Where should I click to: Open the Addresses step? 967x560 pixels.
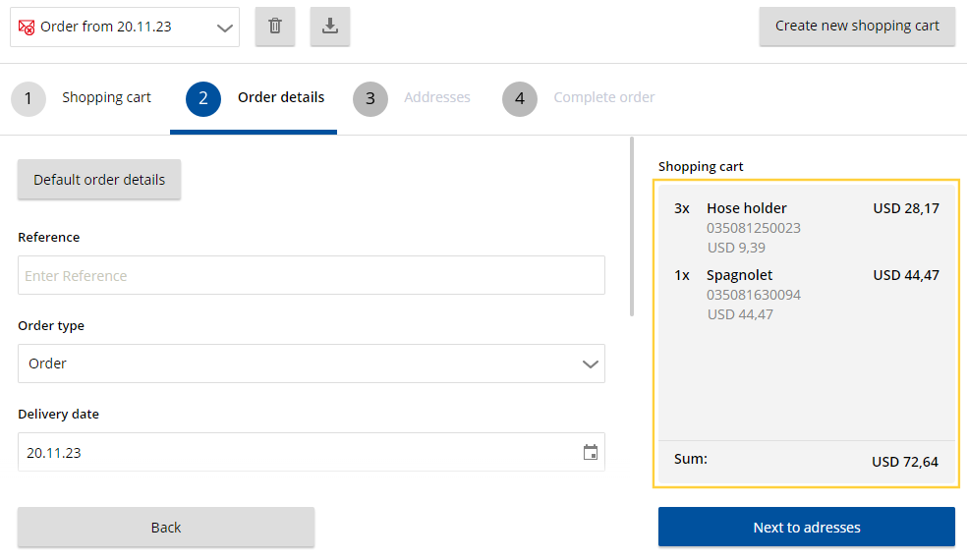coord(412,98)
